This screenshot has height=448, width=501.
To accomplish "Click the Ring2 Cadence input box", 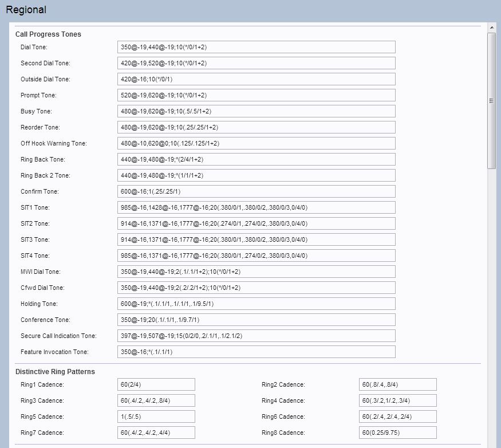I will coord(397,384).
